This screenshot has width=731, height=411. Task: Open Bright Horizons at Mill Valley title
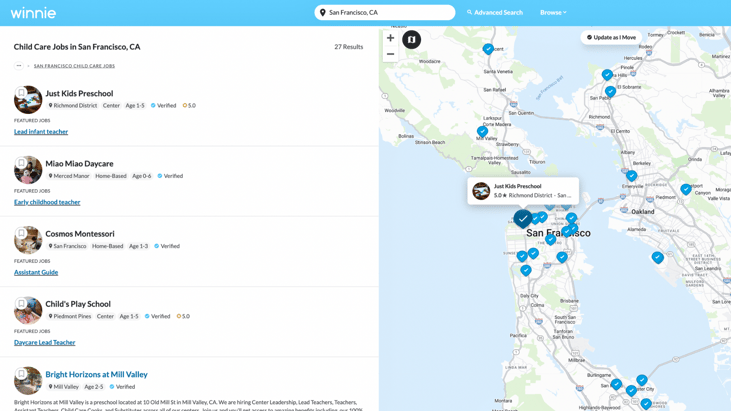(x=97, y=374)
